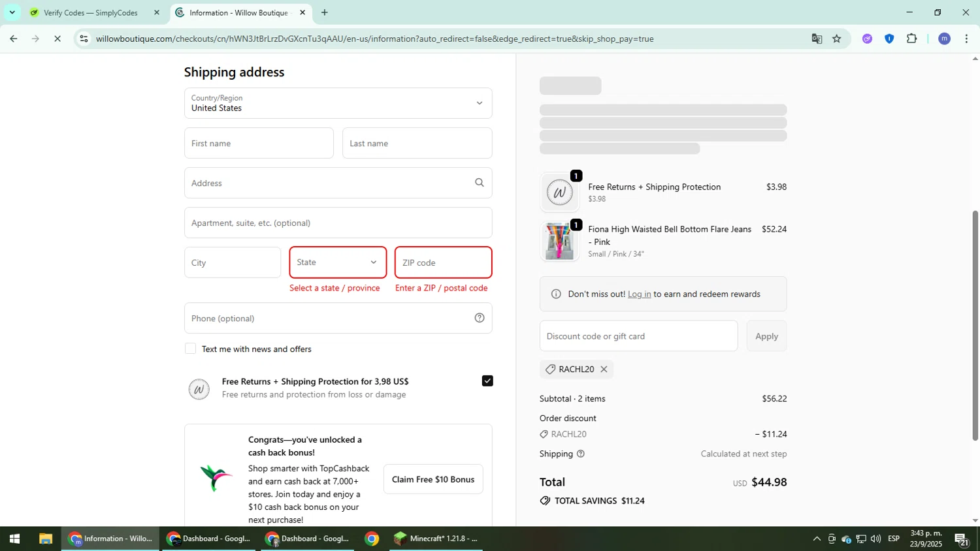Click the Apply discount button
Image resolution: width=980 pixels, height=551 pixels.
(x=766, y=336)
